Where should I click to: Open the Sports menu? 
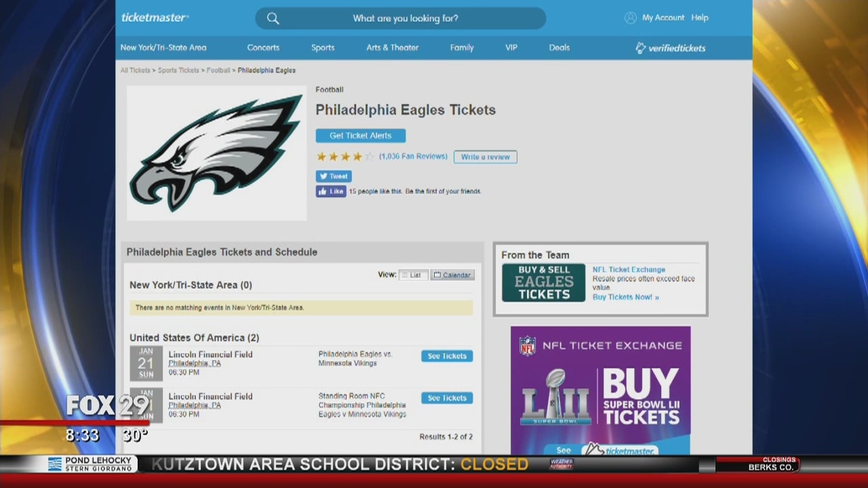323,48
